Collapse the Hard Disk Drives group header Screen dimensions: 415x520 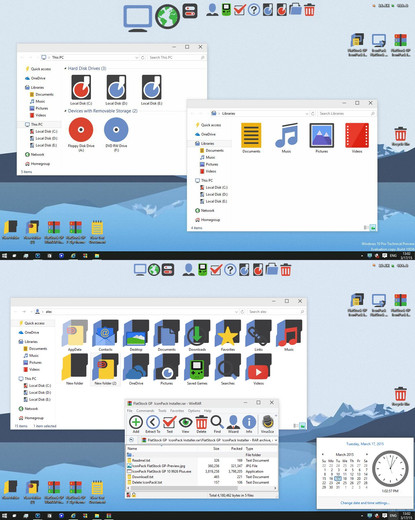86,68
